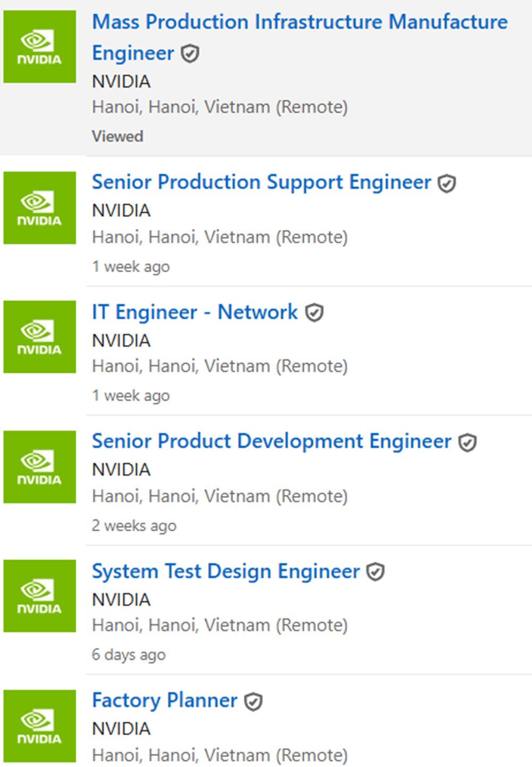
Task: Click the verified badge next to Senior Production Support Engineer
Action: tap(447, 182)
